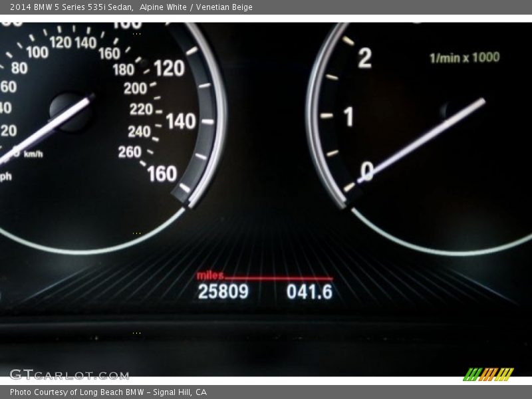Image resolution: width=532 pixels, height=399 pixels.
Task: Click the large 140 mph speedometer number
Action: [x=181, y=121]
